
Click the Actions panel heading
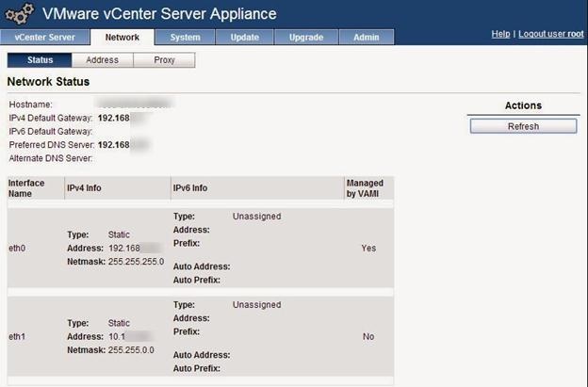point(523,105)
